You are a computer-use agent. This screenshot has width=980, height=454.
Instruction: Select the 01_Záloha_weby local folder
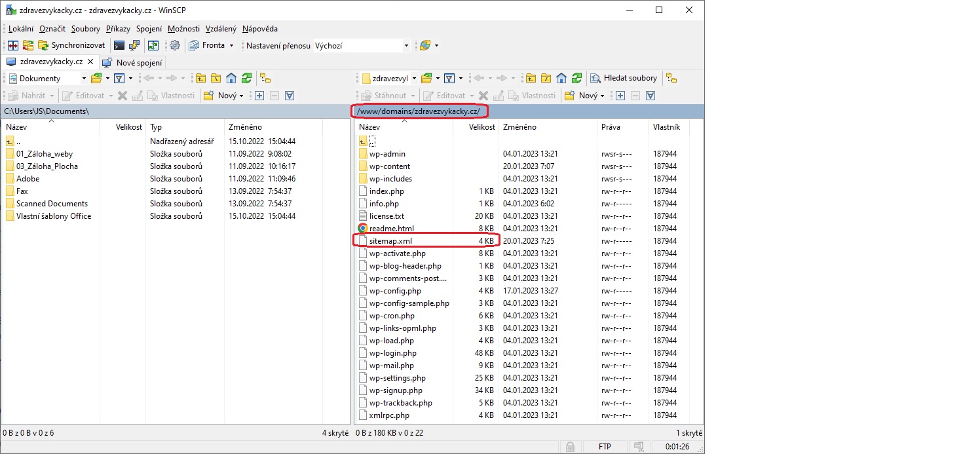click(45, 154)
